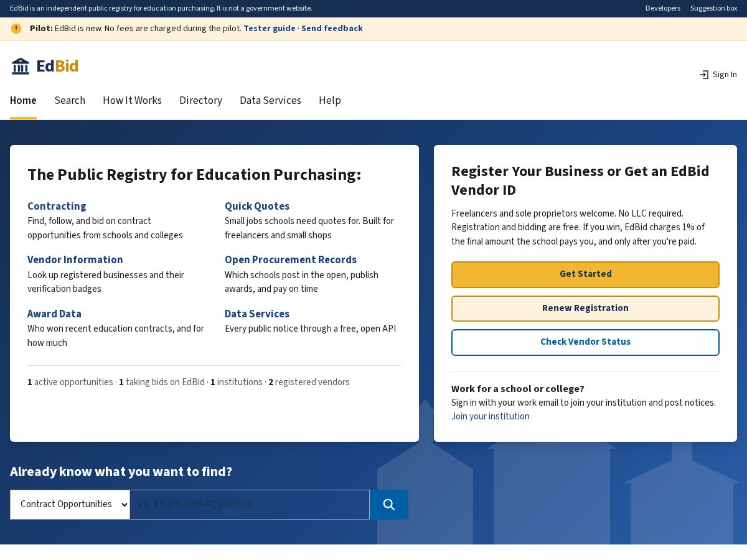Click the EdBid wordmark text

click(57, 66)
